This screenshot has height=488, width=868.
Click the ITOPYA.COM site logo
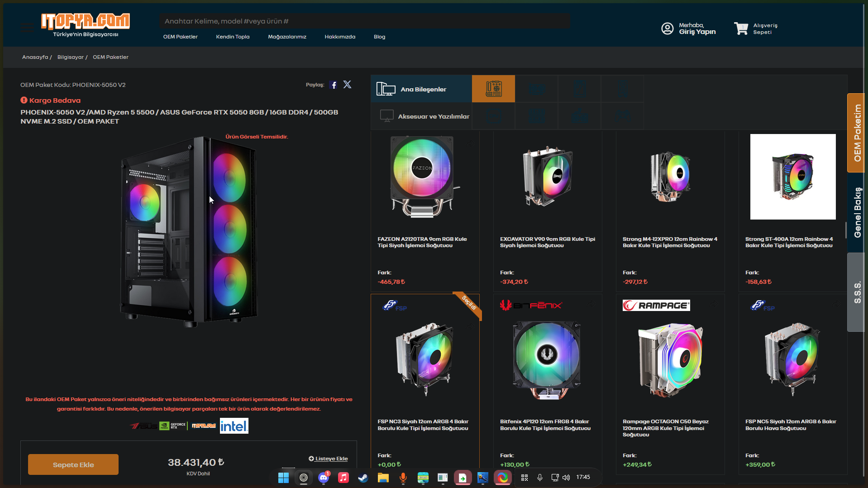[86, 25]
